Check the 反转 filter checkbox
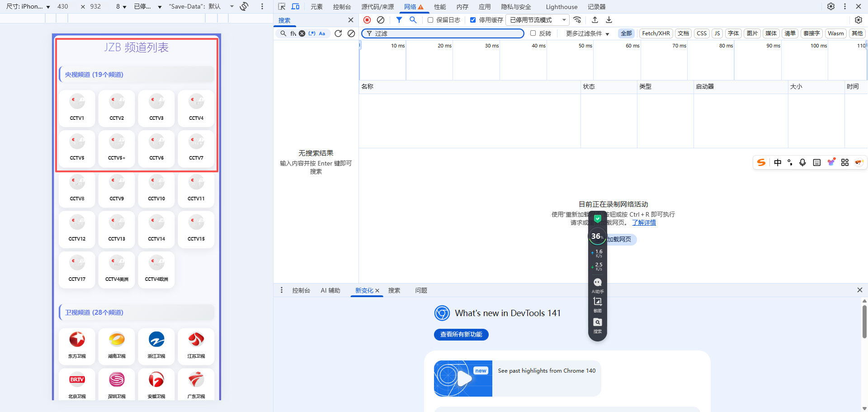 (x=533, y=33)
